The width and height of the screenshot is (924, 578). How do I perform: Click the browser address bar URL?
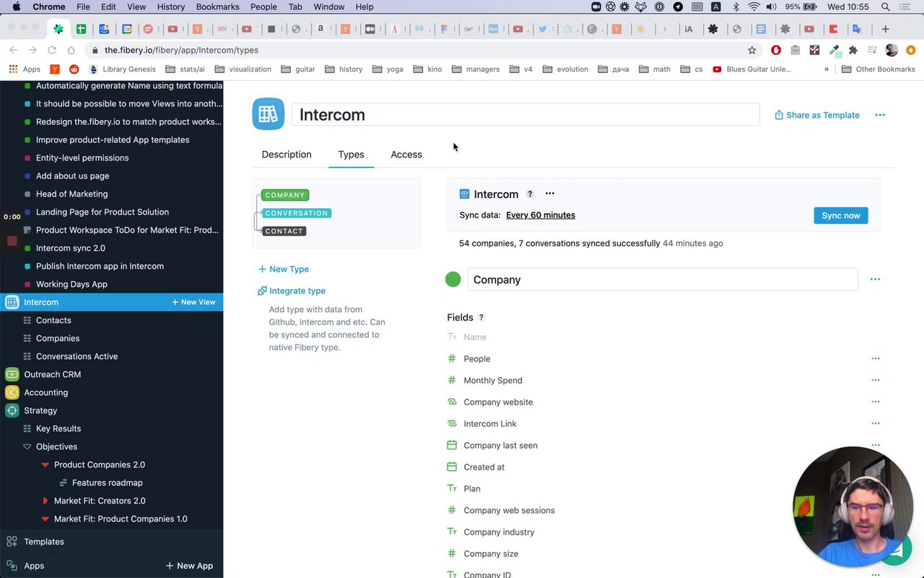click(181, 50)
